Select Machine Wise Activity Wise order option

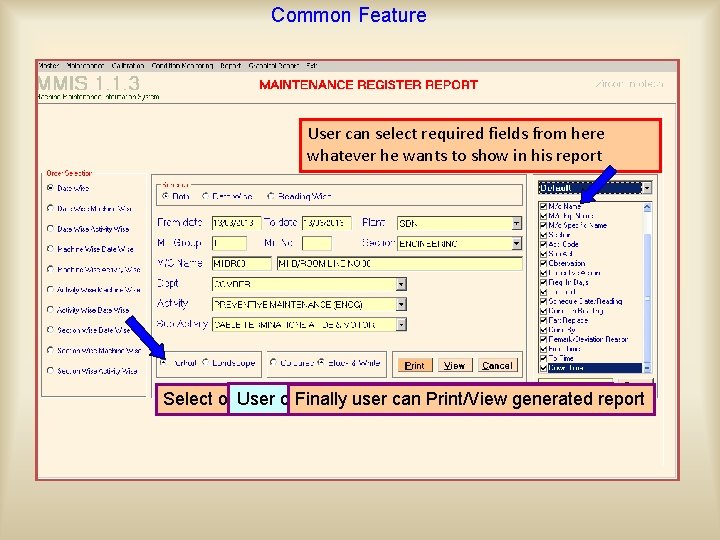click(51, 269)
